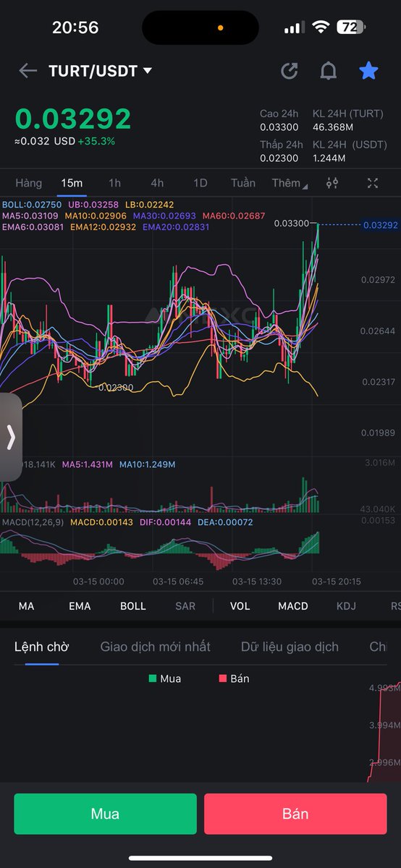
Task: Tap the +35.3% change value
Action: (x=96, y=141)
